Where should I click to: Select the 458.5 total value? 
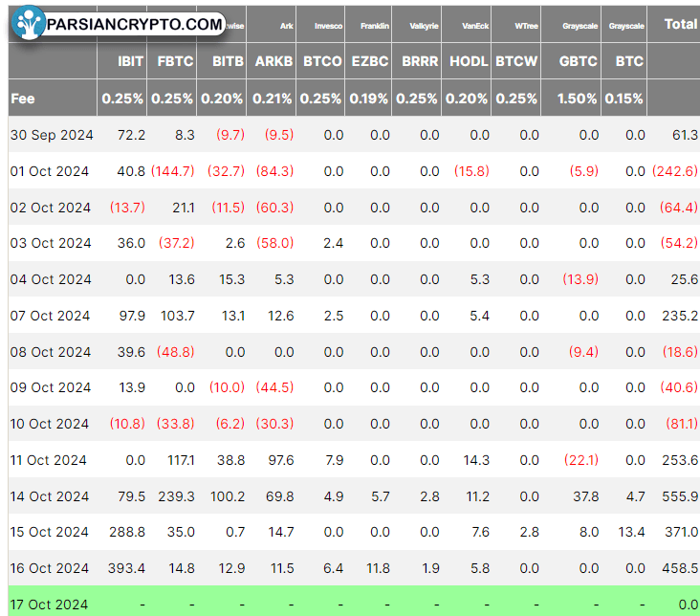[x=680, y=568]
